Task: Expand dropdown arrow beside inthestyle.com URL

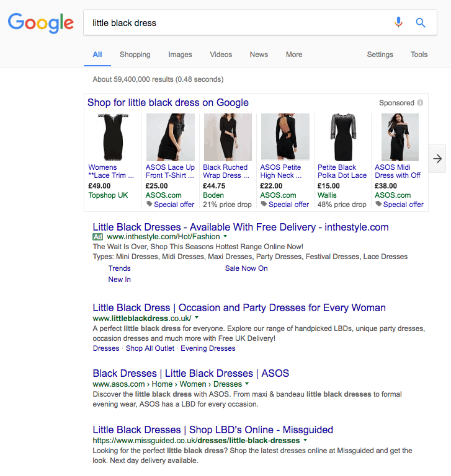Action: (x=225, y=236)
